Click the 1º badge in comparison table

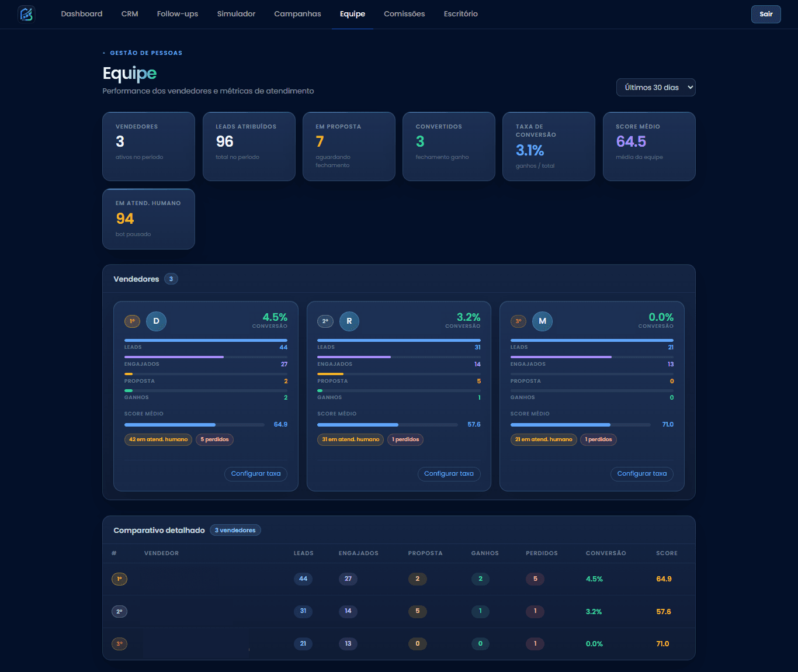click(x=119, y=579)
